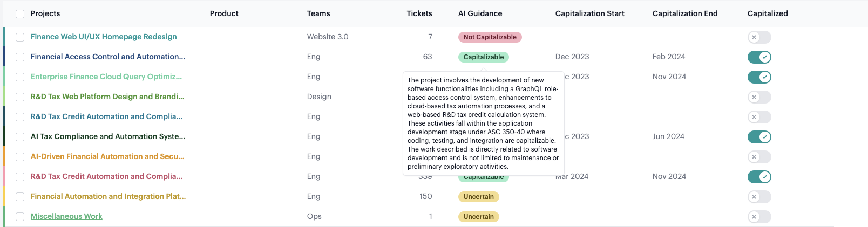Turn on Capitalized for Financial Automation and Integration Plat...

[x=759, y=197]
